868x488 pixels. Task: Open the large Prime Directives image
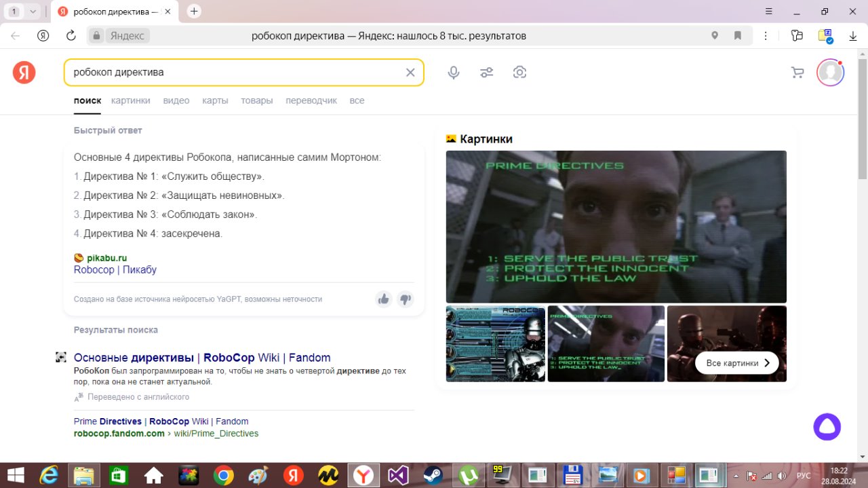click(x=616, y=226)
